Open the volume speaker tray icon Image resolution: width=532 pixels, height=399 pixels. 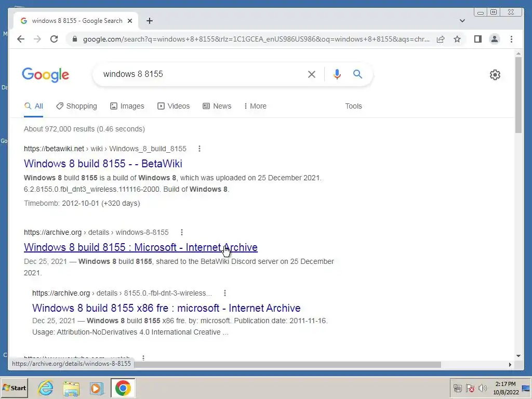pyautogui.click(x=483, y=388)
